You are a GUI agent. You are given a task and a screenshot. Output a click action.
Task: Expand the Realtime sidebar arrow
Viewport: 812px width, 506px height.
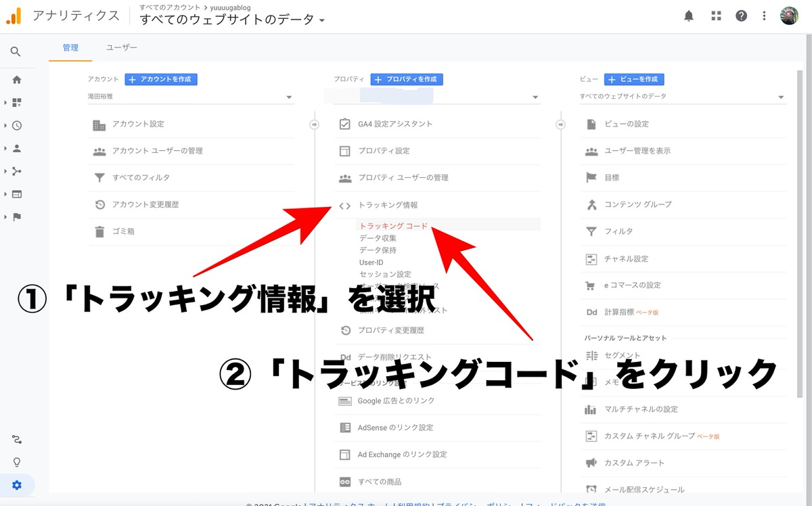tap(5, 125)
